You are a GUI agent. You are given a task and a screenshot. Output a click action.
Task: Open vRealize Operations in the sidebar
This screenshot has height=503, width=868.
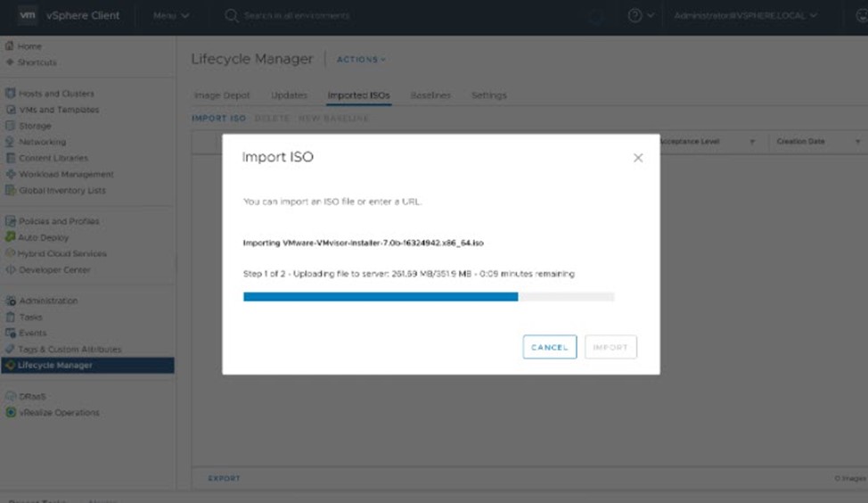tap(59, 413)
